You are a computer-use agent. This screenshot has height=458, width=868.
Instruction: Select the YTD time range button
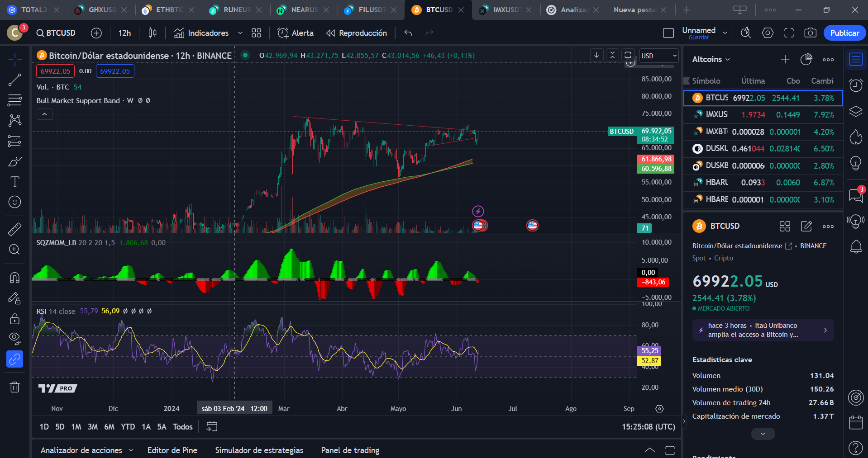coord(128,426)
